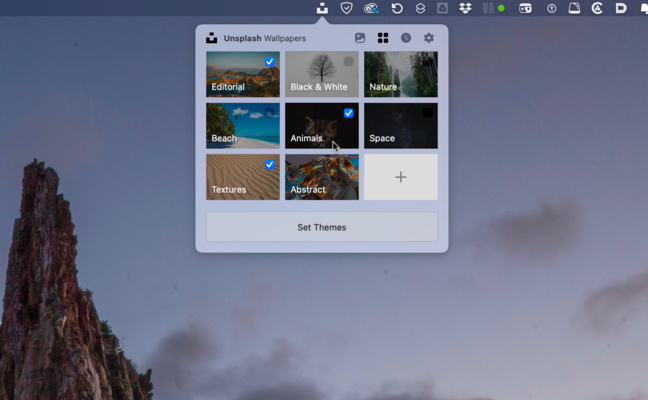Viewport: 648px width, 400px height.
Task: Select the themes grid icon
Action: 383,38
